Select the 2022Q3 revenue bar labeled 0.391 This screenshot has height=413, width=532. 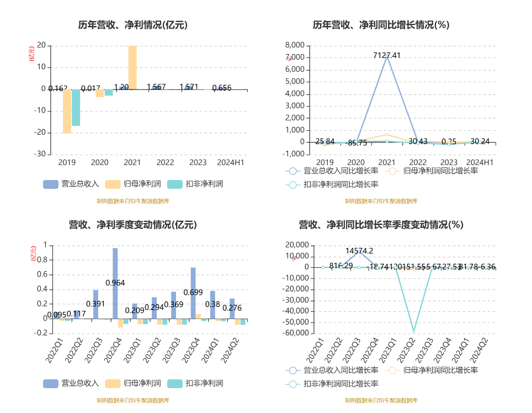tap(95, 304)
